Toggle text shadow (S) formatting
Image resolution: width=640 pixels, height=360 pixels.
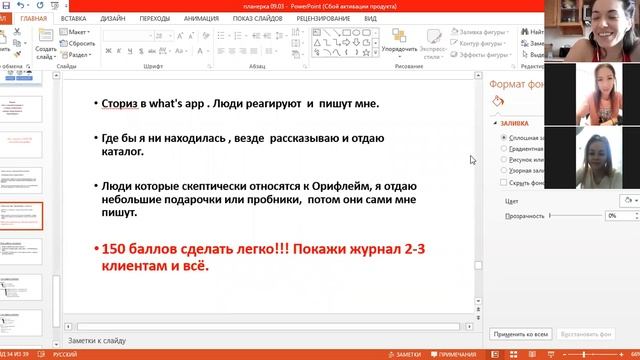(x=141, y=51)
